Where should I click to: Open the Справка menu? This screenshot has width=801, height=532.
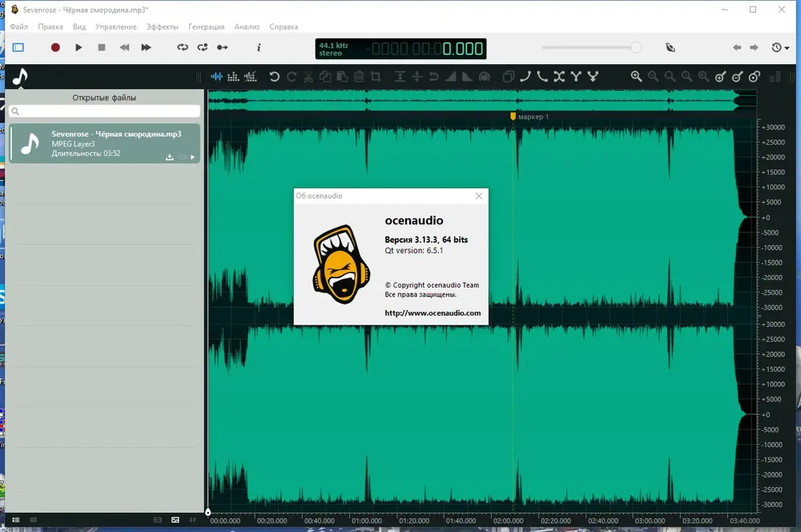coord(284,26)
